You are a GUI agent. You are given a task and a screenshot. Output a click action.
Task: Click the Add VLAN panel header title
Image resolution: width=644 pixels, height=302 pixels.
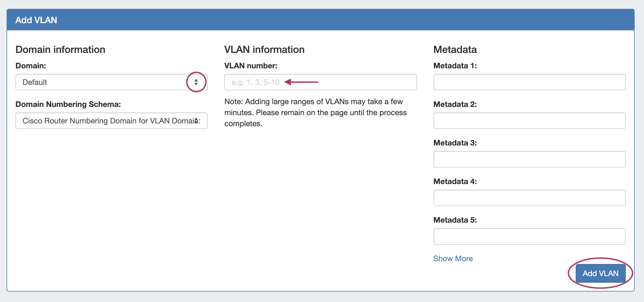(36, 20)
